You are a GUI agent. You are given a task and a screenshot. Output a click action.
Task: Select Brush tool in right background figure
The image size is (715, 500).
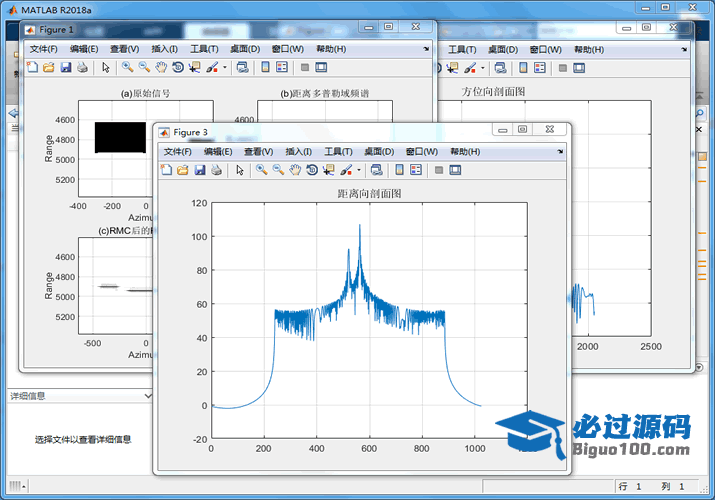[x=470, y=68]
